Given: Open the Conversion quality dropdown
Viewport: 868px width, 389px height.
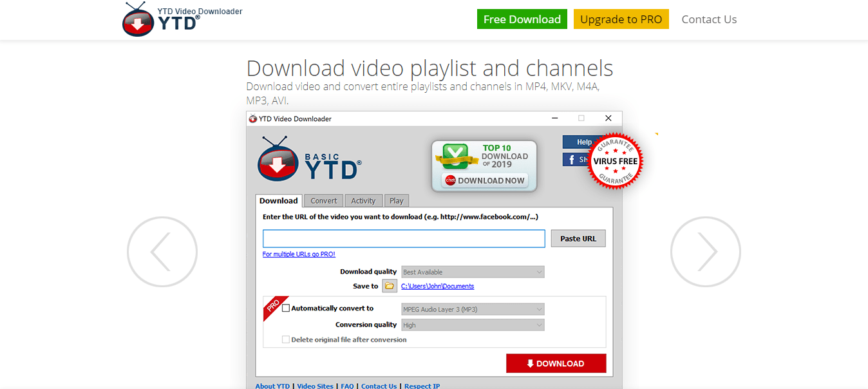Looking at the screenshot, I should (x=473, y=325).
